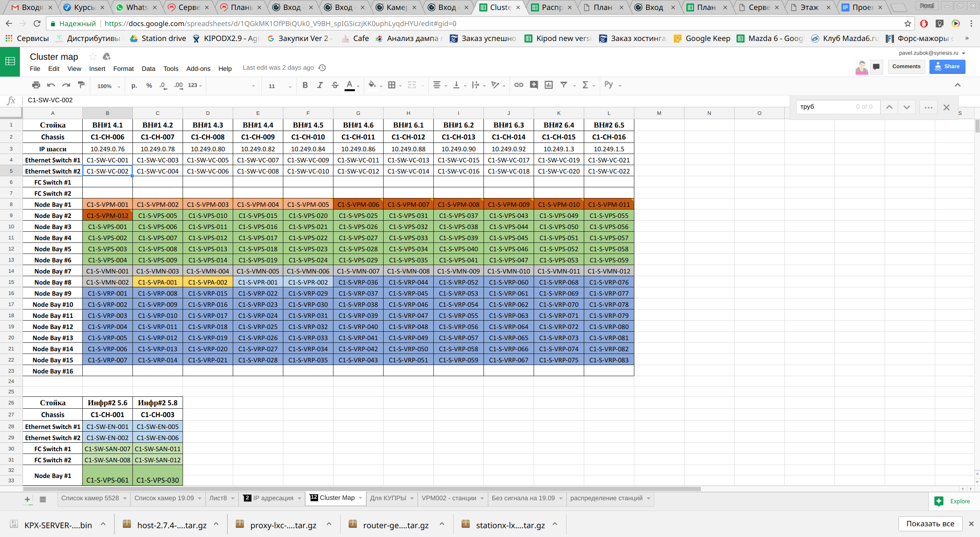This screenshot has width=980, height=537.
Task: Format cell as percent
Action: tap(149, 85)
